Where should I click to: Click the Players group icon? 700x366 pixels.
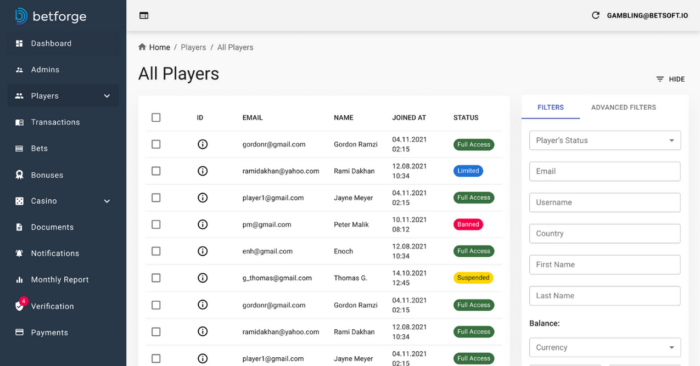(19, 96)
